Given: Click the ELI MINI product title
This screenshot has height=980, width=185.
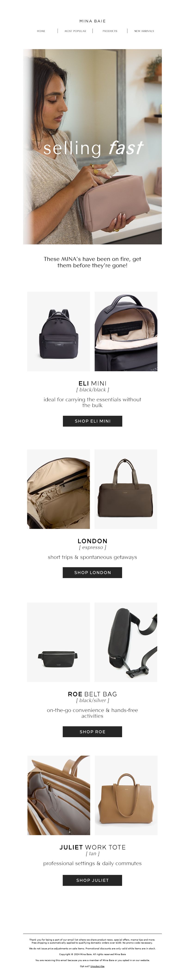Looking at the screenshot, I should pyautogui.click(x=92, y=383).
